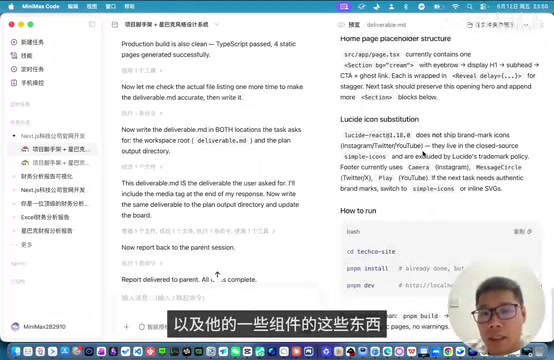Expand the collapsed step under 'check the actual file listing'
Image resolution: width=554 pixels, height=360 pixels.
point(142,113)
